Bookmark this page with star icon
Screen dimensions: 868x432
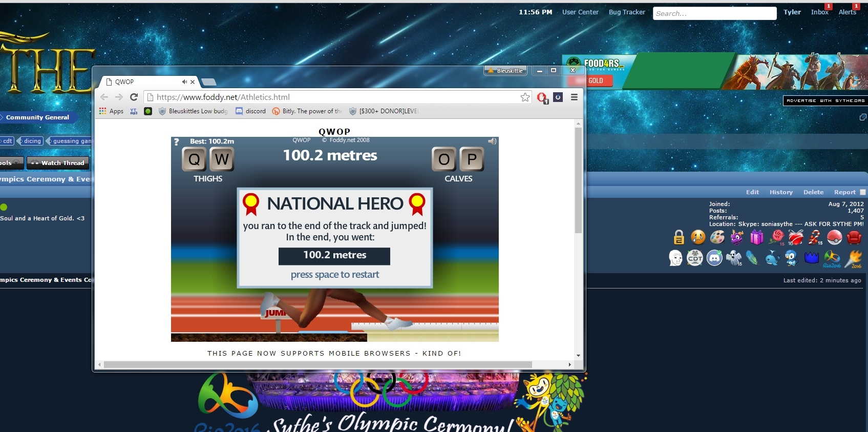coord(525,97)
